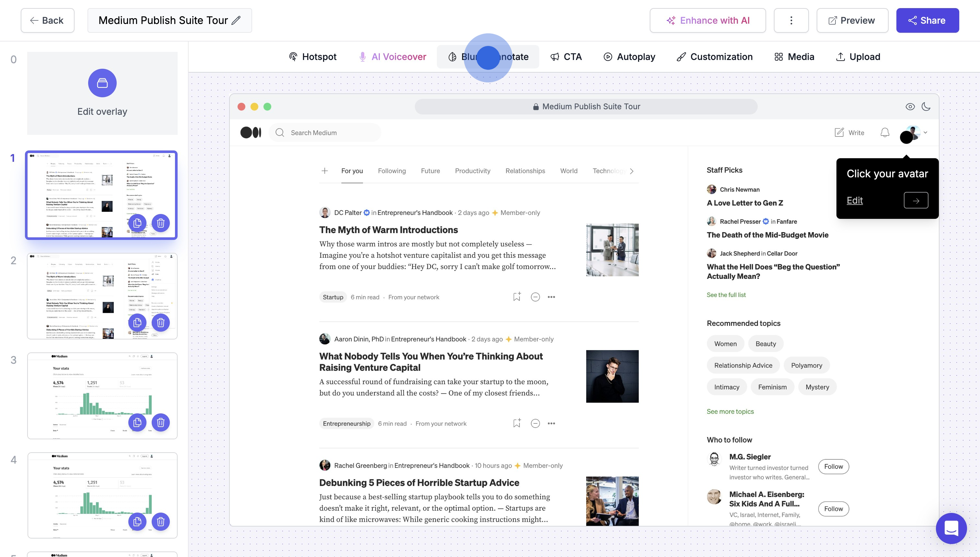
Task: Duplicate slide 1 using copy icon
Action: tap(137, 223)
